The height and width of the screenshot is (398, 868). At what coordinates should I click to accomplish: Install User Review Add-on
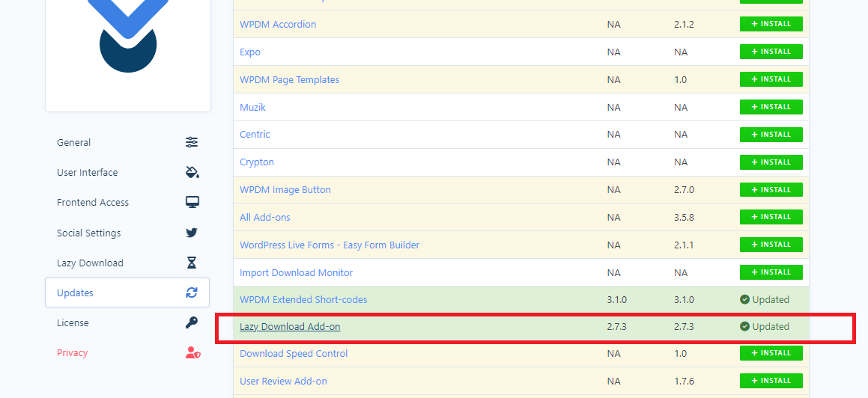pyautogui.click(x=771, y=380)
